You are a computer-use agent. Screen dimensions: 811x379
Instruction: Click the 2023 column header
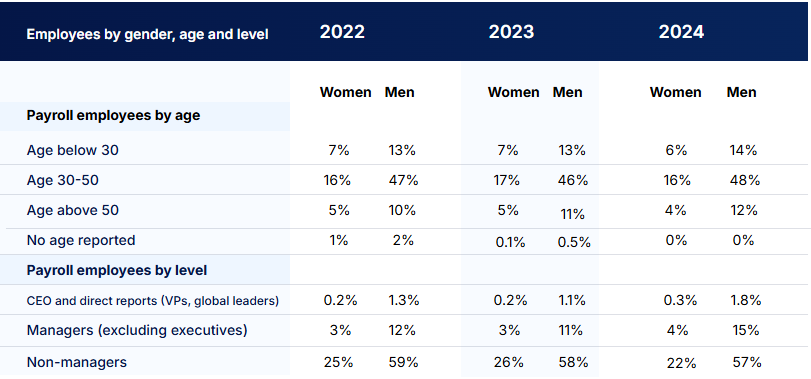coord(511,32)
